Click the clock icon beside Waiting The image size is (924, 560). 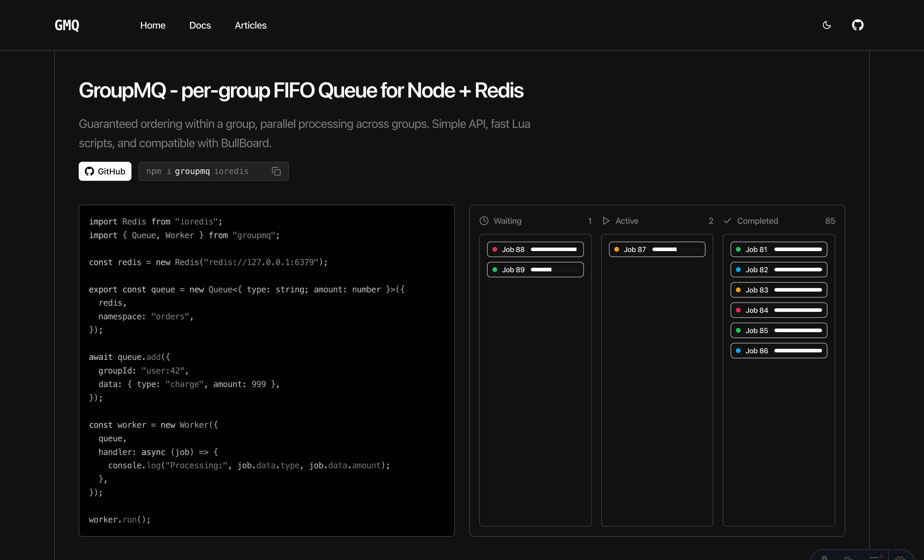point(484,221)
